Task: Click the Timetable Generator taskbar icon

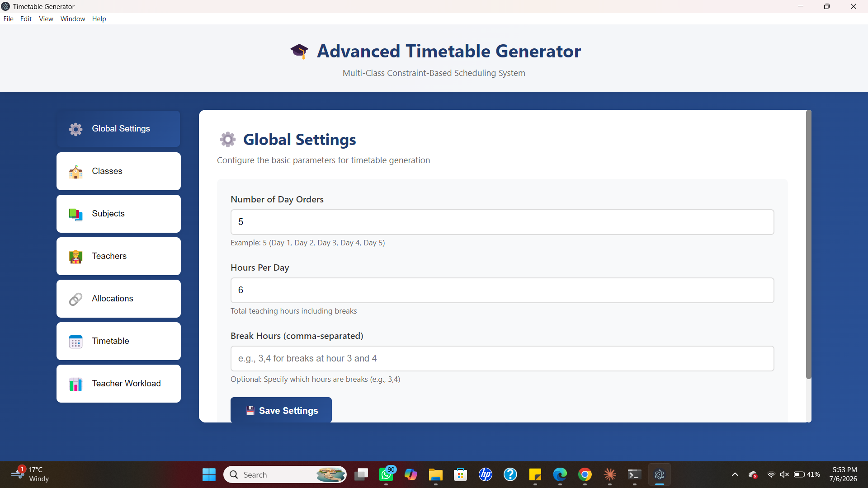Action: click(660, 475)
